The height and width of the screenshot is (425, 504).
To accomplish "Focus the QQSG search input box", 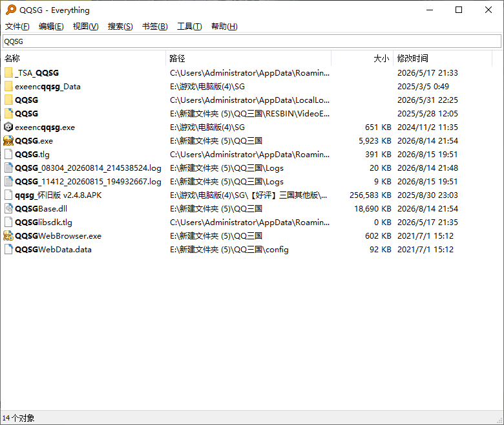I will click(252, 41).
